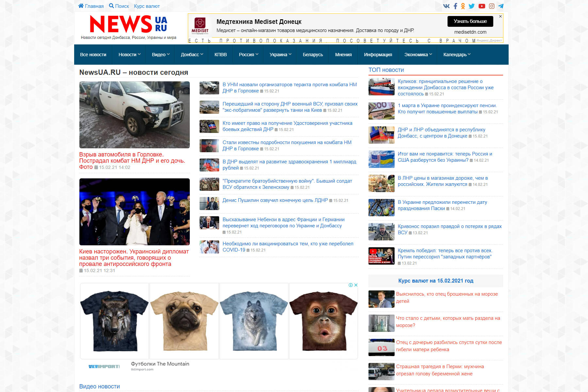Image resolution: width=588 pixels, height=392 pixels.
Task: Click the ad info icon on T-shirt ad
Action: (351, 285)
